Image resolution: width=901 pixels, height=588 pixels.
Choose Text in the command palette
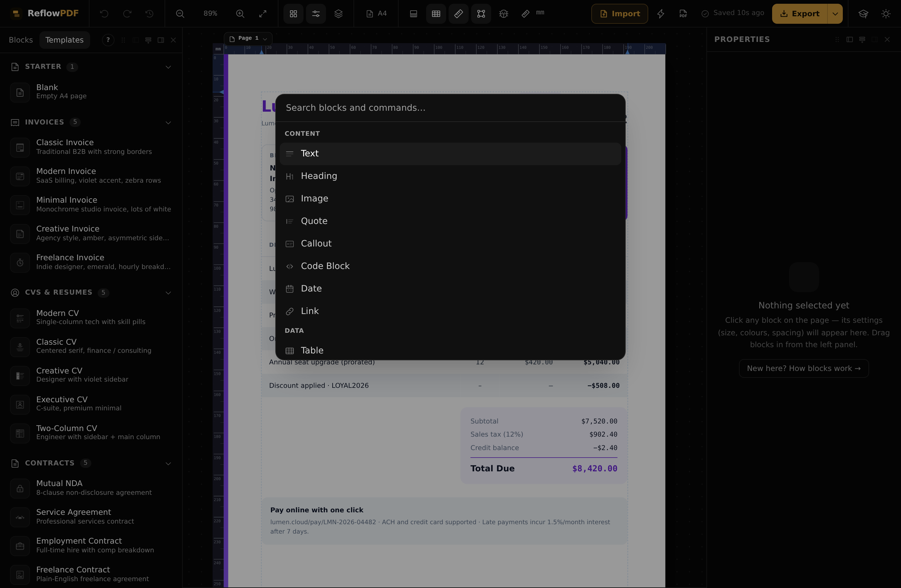click(450, 154)
